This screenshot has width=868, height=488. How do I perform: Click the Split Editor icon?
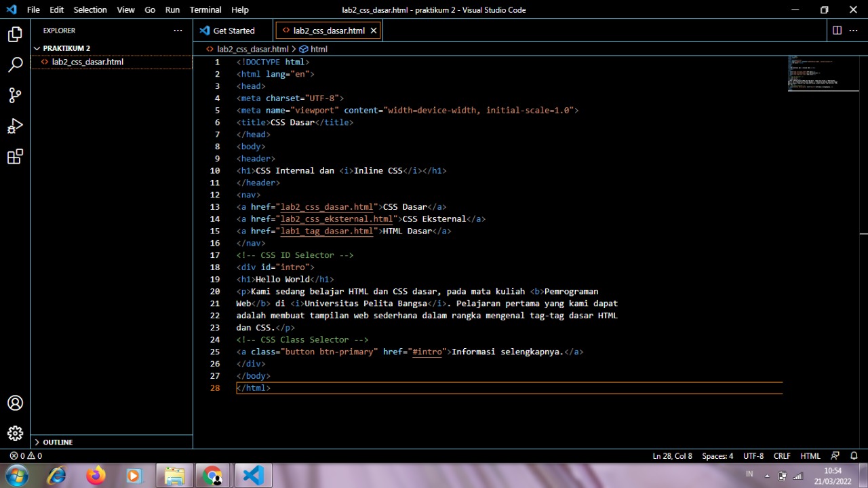[837, 31]
